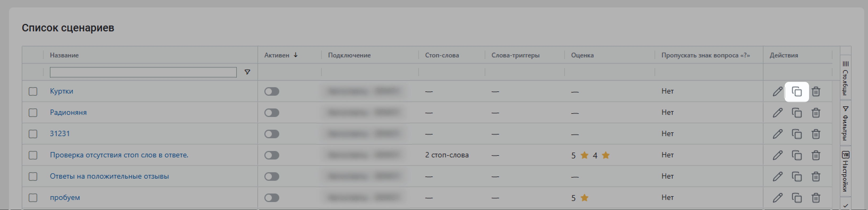The image size is (868, 210).
Task: Duplicate the Проверка отсутствия стоп слов scenario
Action: pyautogui.click(x=797, y=155)
